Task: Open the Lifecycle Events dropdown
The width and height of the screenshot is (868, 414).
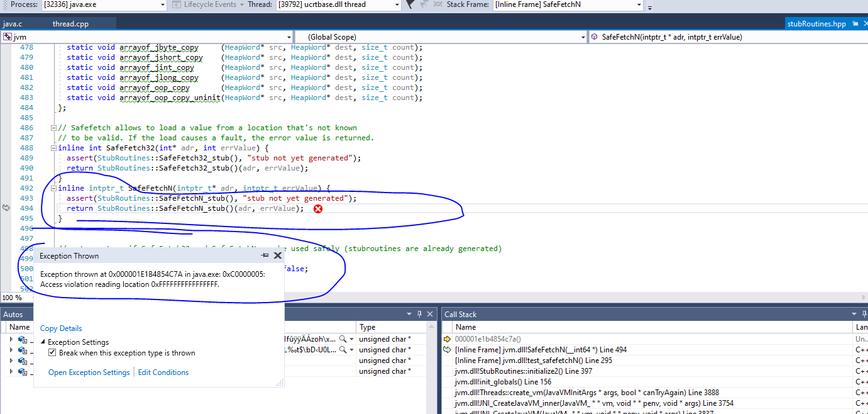Action: coord(209,4)
